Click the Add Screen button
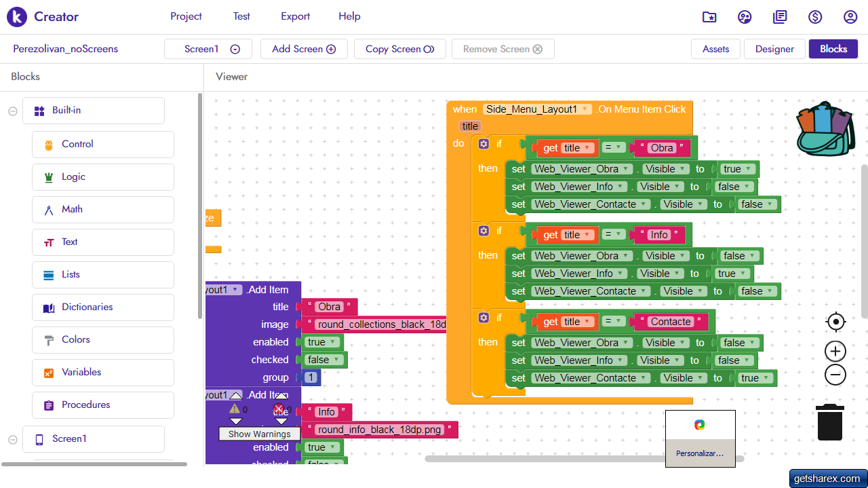Screen dimensions: 868x488 [x=304, y=49]
